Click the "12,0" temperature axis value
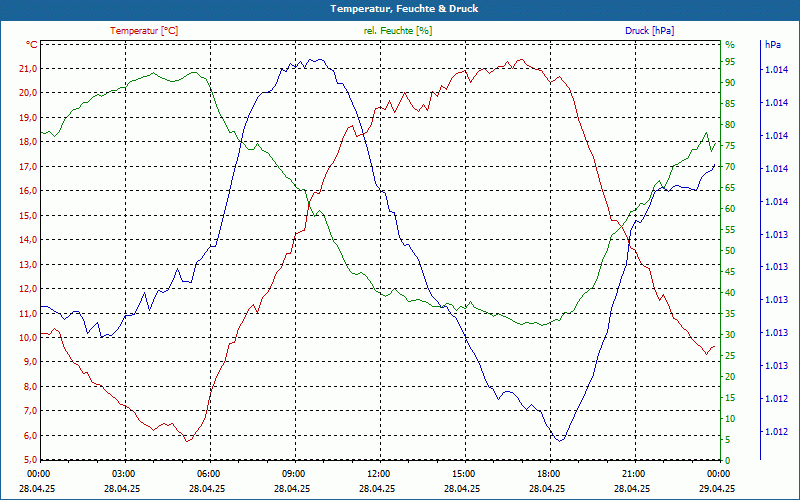Screen dimensions: 800x500 (x=28, y=289)
